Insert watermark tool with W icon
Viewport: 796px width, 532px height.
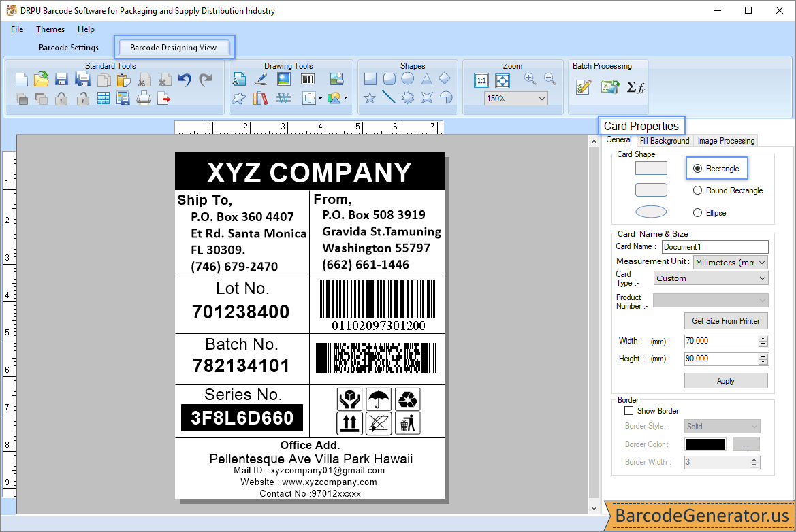pos(284,98)
